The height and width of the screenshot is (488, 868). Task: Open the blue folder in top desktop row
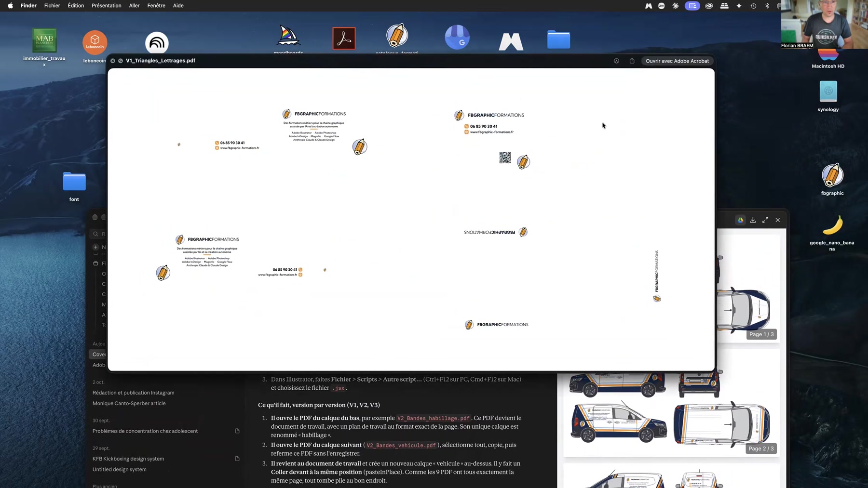559,40
